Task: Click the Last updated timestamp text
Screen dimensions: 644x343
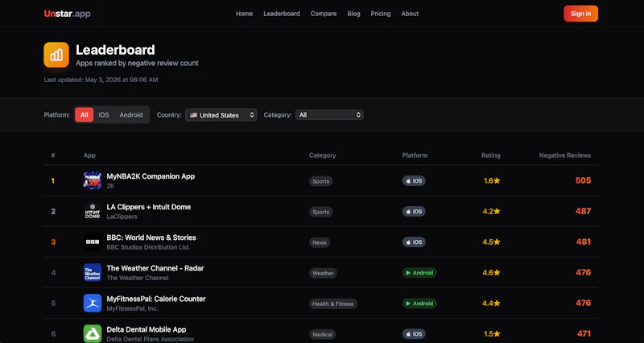Action: coord(101,80)
